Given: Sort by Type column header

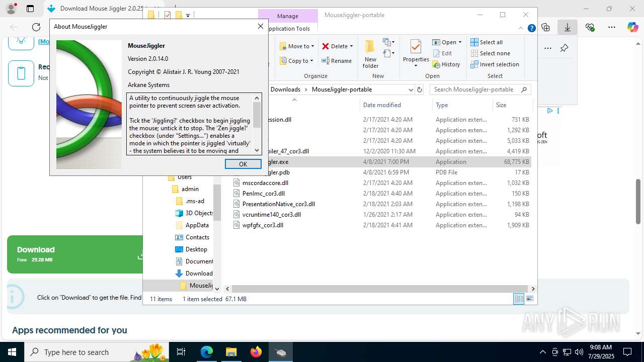Looking at the screenshot, I should (x=462, y=105).
